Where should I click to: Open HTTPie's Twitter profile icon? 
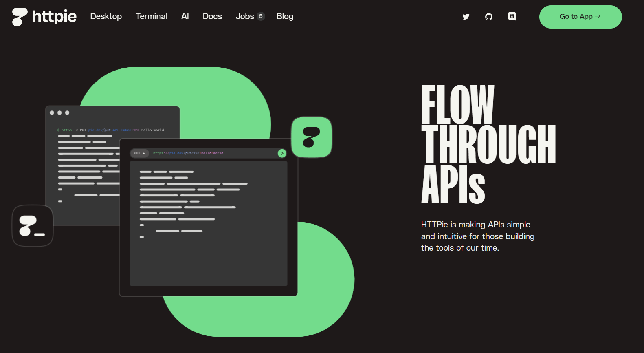[466, 17]
